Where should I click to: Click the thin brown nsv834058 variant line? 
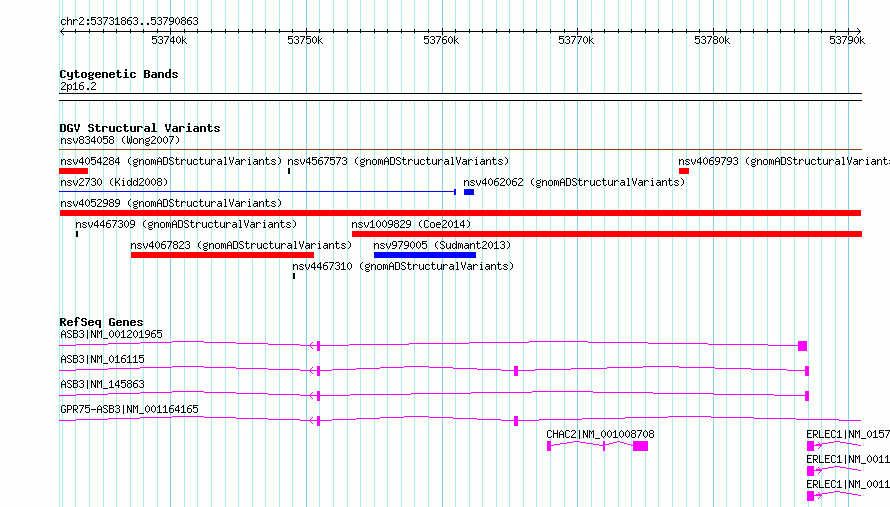460,150
